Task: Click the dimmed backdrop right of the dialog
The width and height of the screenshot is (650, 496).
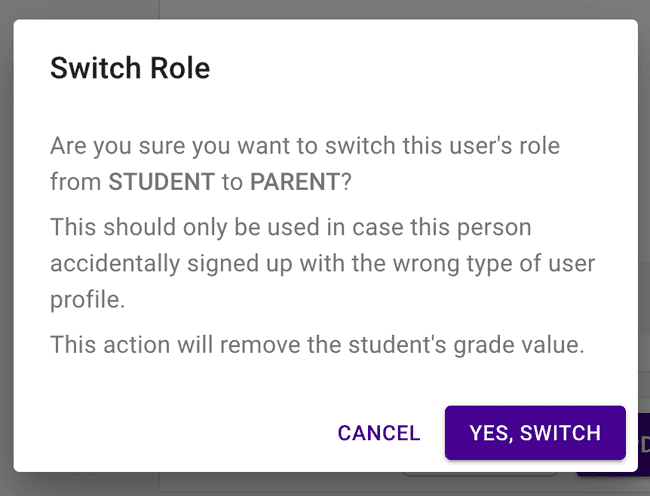Action: coord(644,250)
